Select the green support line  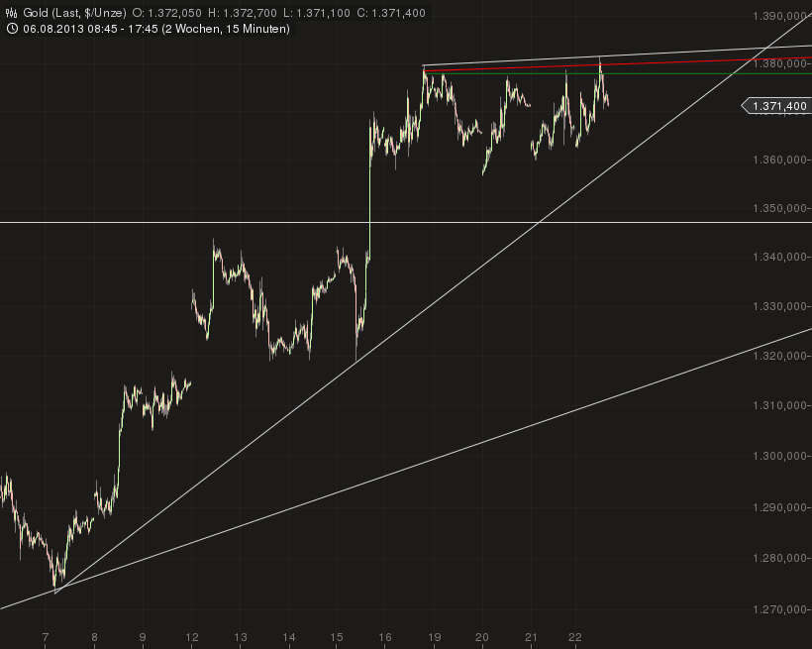tap(594, 75)
